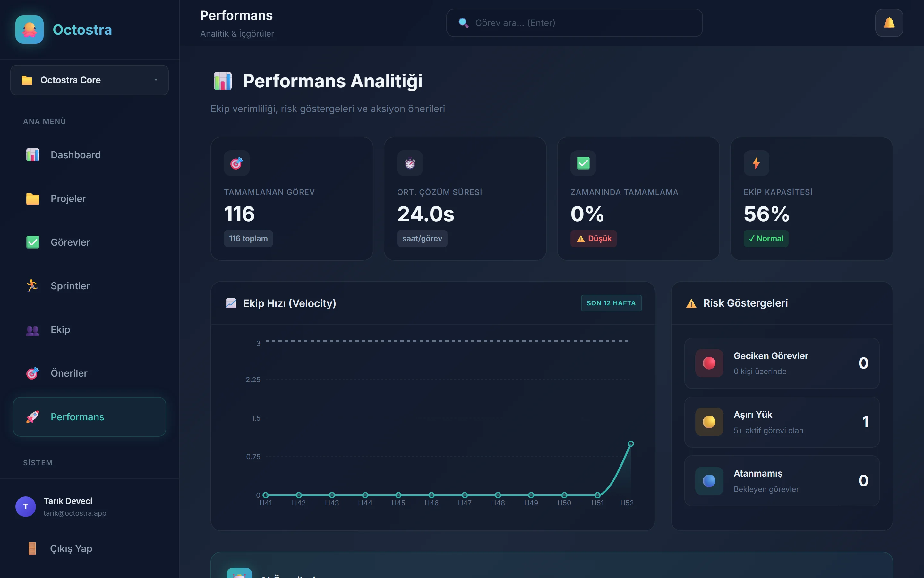Click the 5+ aktif görevi olan text
Image resolution: width=924 pixels, height=578 pixels.
click(768, 430)
